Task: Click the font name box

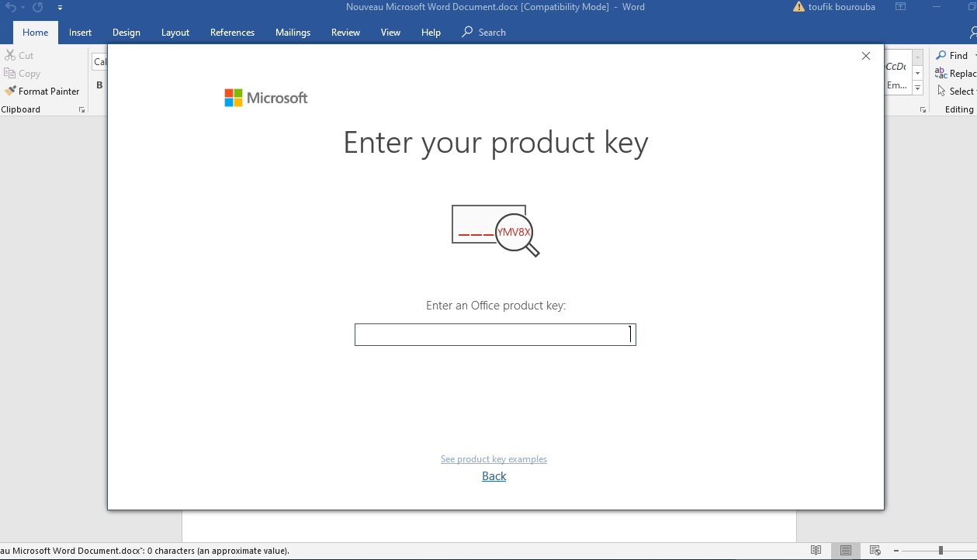Action: (100, 62)
